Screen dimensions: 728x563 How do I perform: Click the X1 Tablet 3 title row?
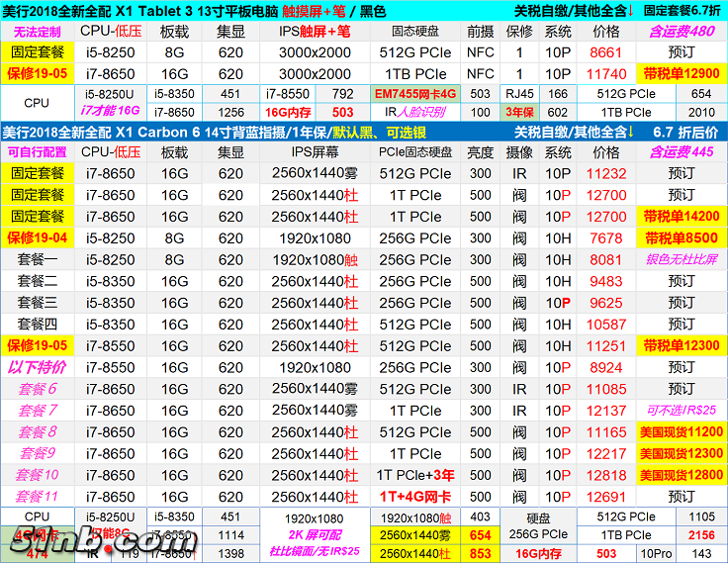[x=364, y=10]
